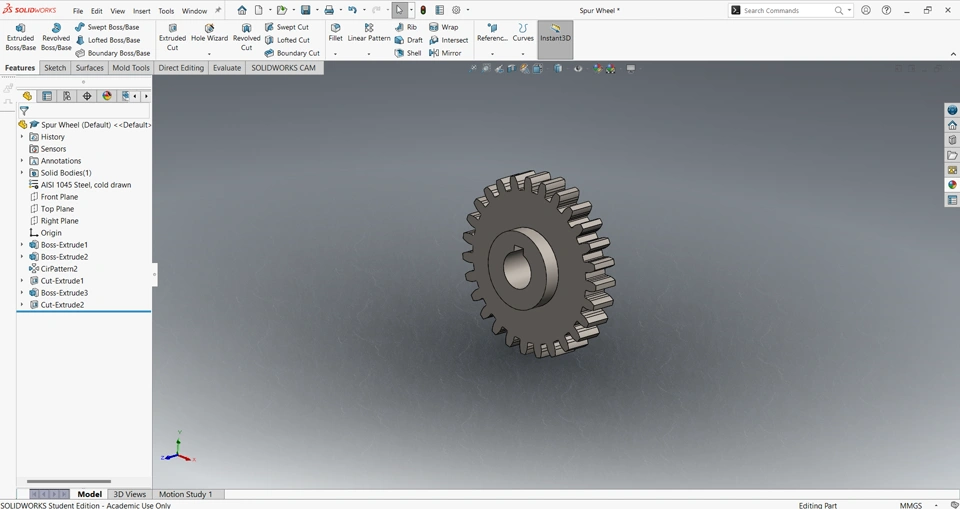The image size is (960, 509).
Task: Open the PropertyManager tab icon
Action: tap(47, 96)
